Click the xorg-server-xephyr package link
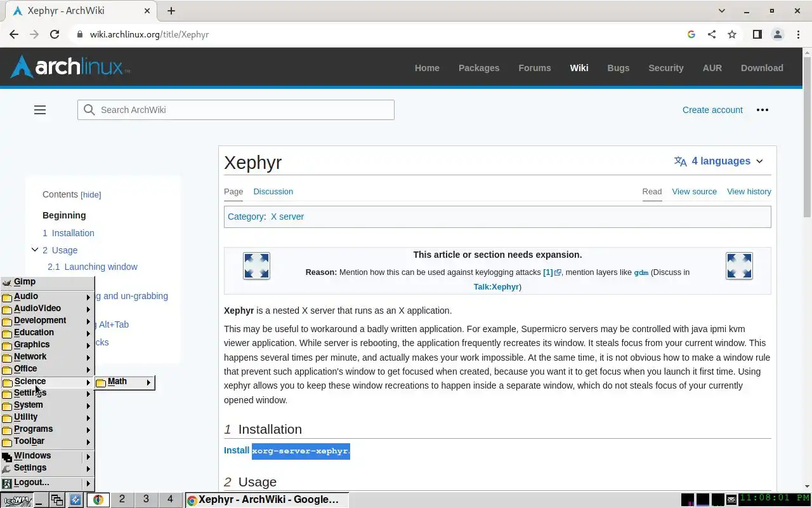 coord(301,451)
